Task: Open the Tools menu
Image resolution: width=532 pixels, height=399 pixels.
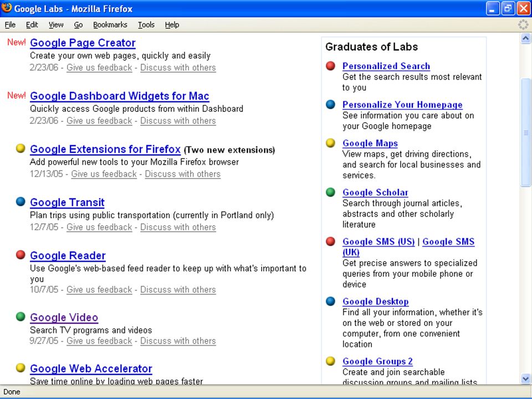Action: click(x=146, y=25)
